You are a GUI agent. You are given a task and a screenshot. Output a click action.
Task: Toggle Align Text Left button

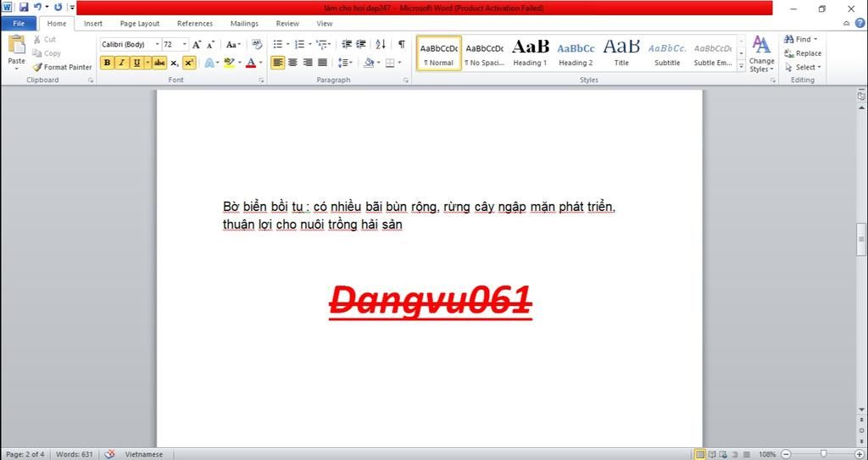pos(277,63)
